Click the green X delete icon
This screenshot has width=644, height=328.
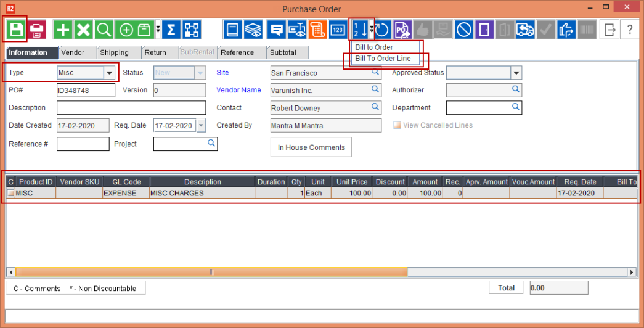[83, 29]
